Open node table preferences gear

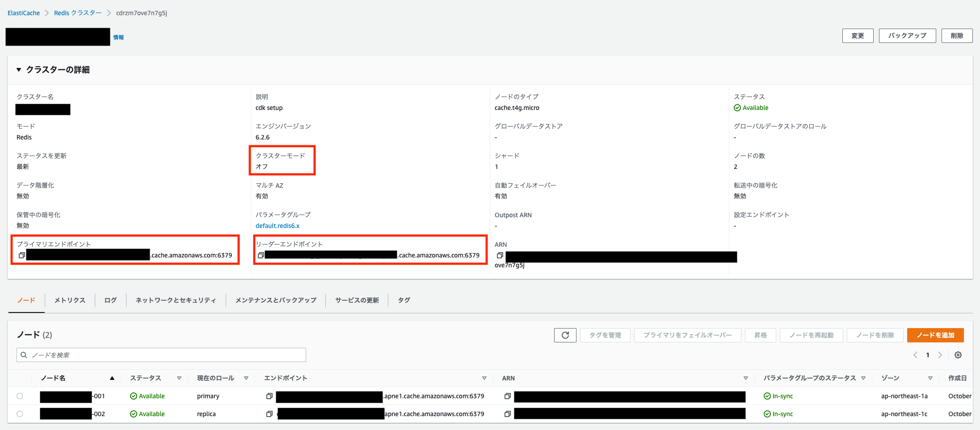[958, 355]
